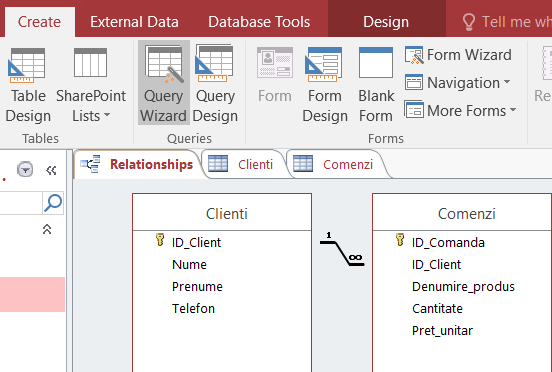Open Form Design
552x372 pixels.
pyautogui.click(x=325, y=84)
